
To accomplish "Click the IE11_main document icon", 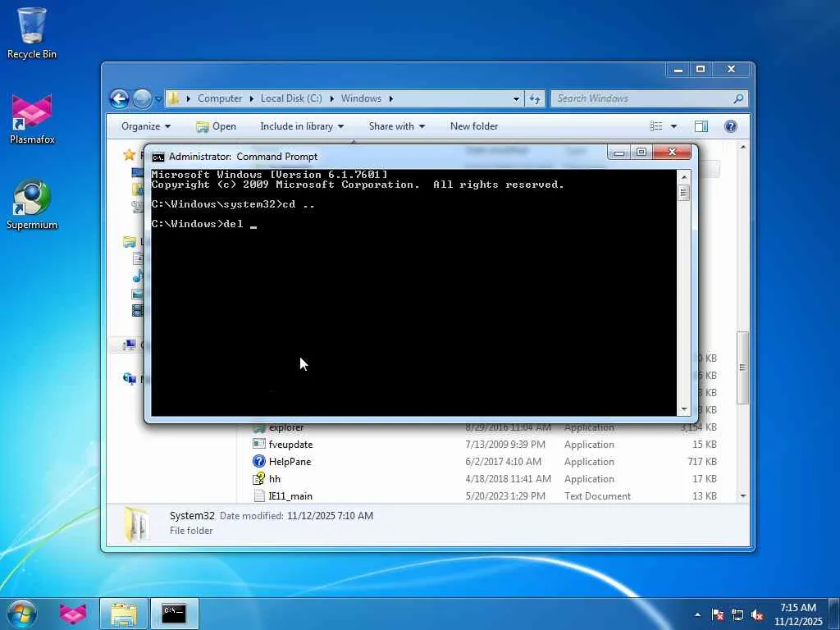I will click(259, 495).
